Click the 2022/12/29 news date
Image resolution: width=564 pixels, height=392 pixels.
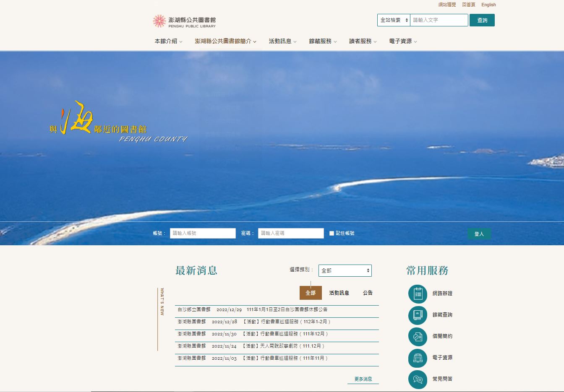pos(229,310)
